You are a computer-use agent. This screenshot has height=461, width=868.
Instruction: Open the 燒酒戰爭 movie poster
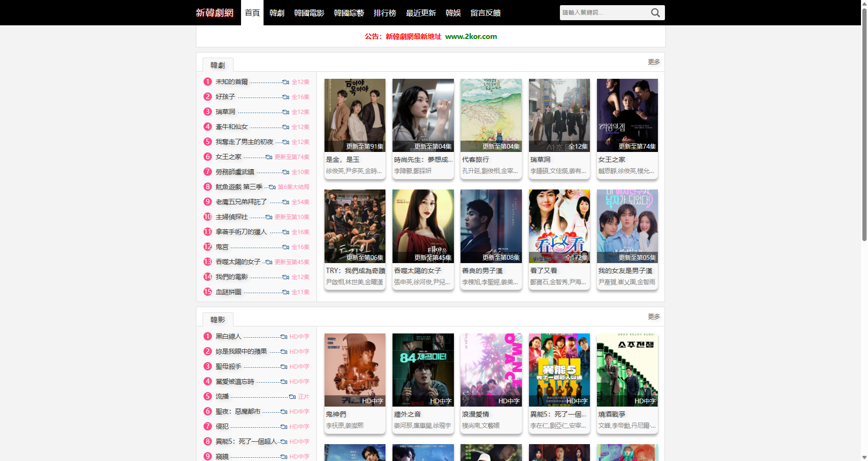[627, 370]
